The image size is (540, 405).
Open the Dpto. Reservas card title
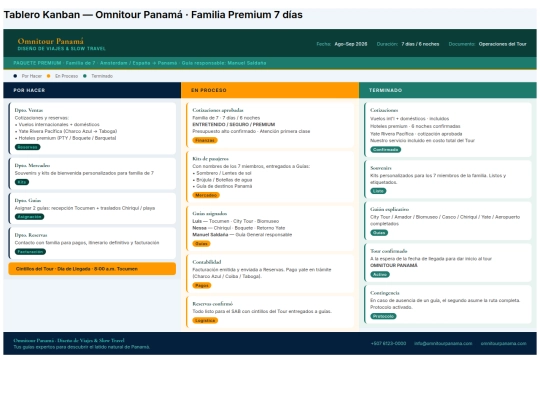pos(31,235)
